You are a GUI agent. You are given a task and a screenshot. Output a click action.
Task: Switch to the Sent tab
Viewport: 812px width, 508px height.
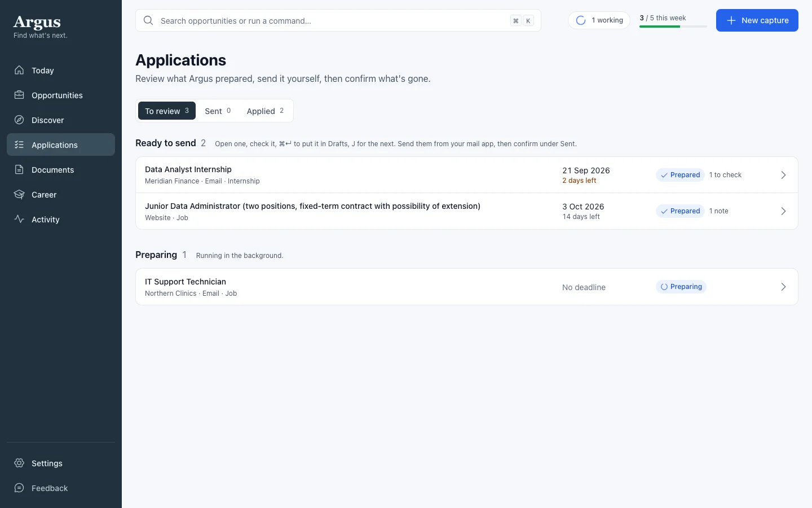[x=218, y=111]
